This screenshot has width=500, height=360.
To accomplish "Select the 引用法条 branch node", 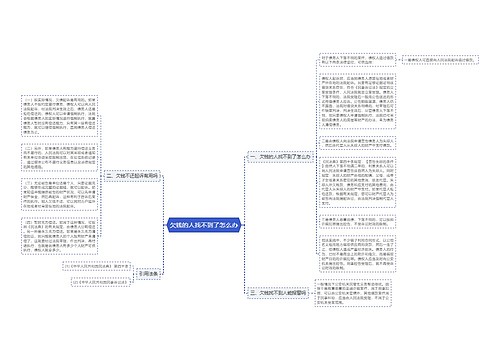I will [148, 274].
